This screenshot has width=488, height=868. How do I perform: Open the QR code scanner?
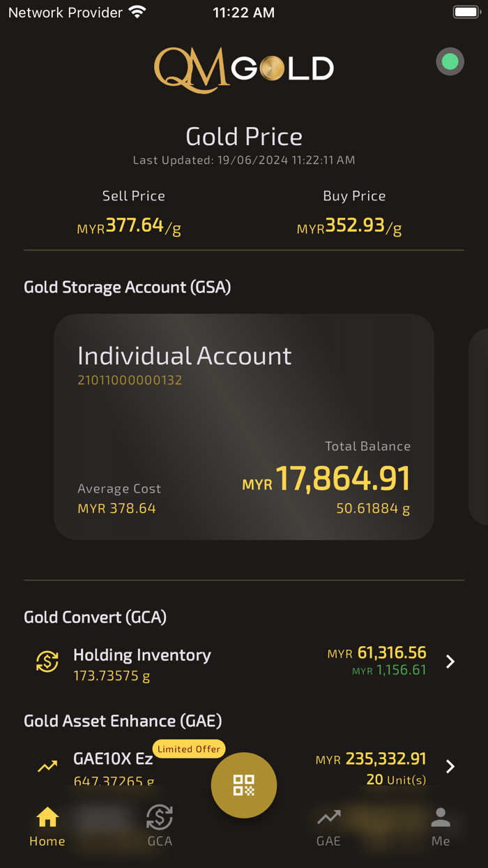click(244, 784)
